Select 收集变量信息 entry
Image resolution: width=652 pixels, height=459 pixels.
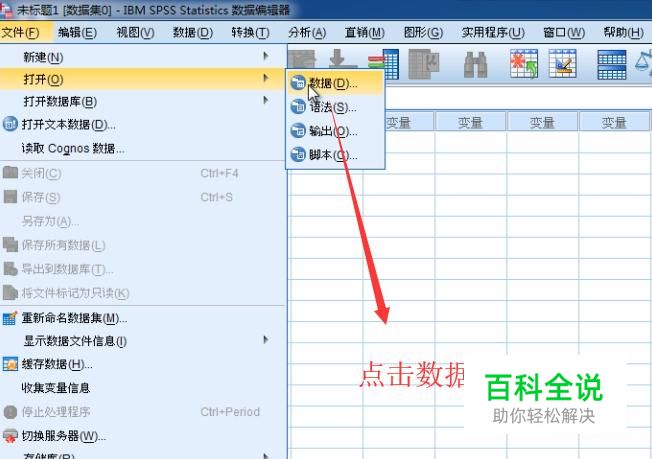(143, 388)
